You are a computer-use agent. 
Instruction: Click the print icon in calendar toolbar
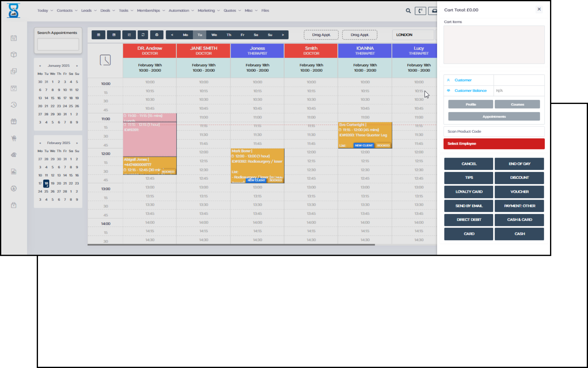pyautogui.click(x=156, y=35)
